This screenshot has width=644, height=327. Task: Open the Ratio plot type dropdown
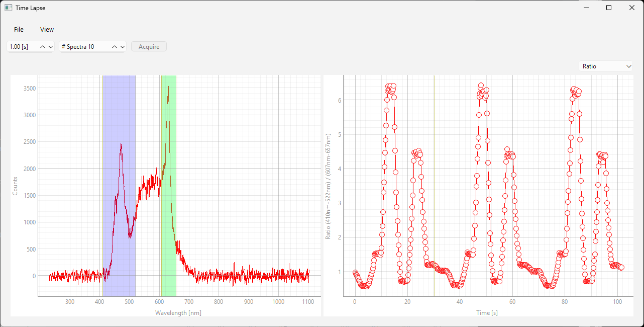[606, 66]
